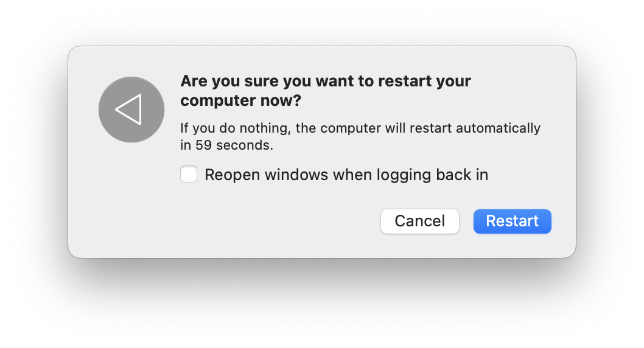The width and height of the screenshot is (644, 348).
Task: Choose Cancel to abort the restart
Action: tap(419, 221)
